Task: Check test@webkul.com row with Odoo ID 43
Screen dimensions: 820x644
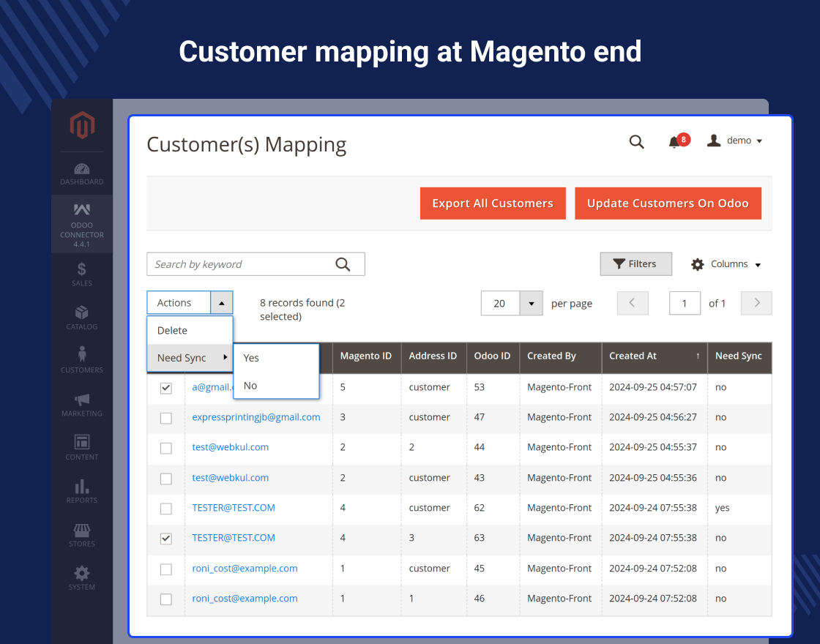Action: [x=165, y=479]
